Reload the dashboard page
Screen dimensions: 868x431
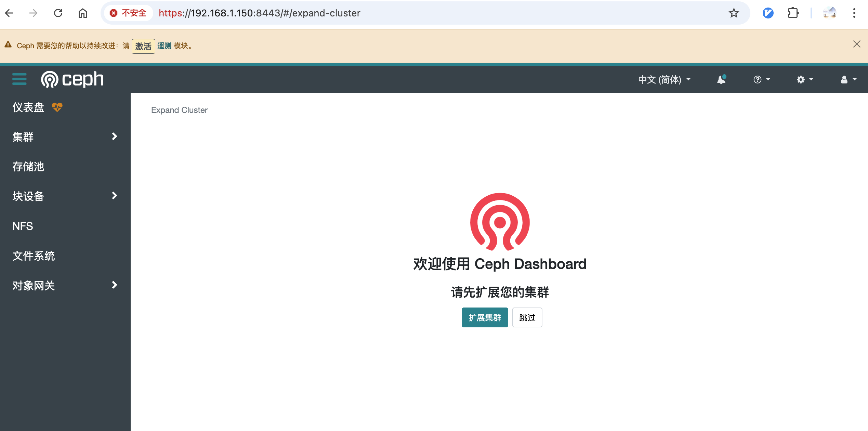58,13
